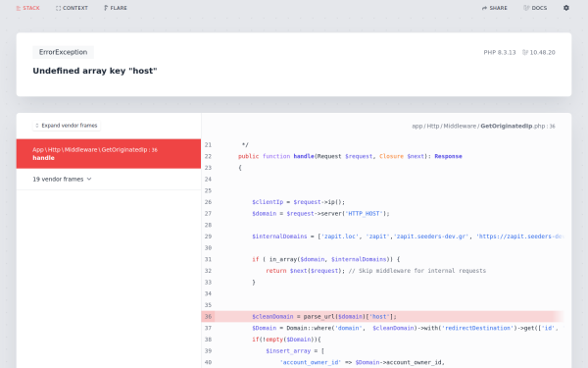Viewport: 588px width, 368px height.
Task: Click the in_array condition on line 31
Action: 326,259
